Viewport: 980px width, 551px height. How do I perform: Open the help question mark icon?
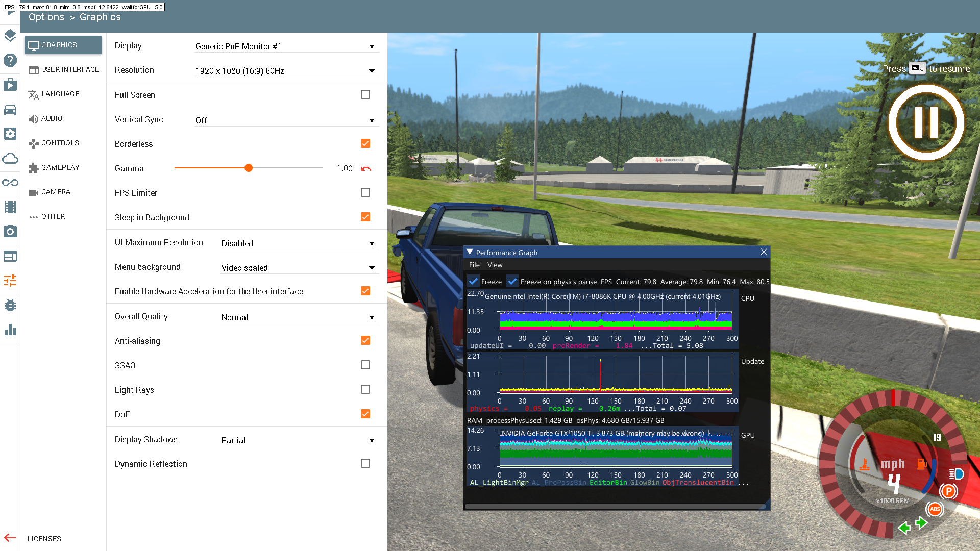[10, 60]
